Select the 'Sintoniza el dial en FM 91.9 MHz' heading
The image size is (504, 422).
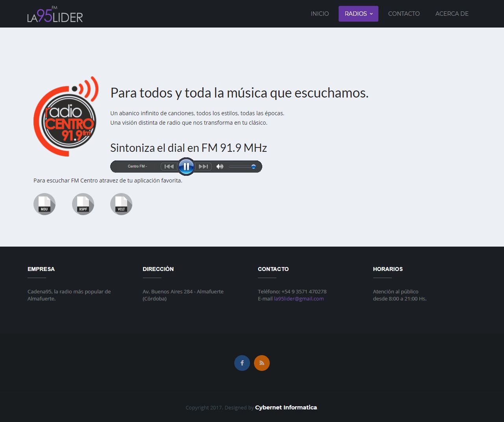(189, 148)
